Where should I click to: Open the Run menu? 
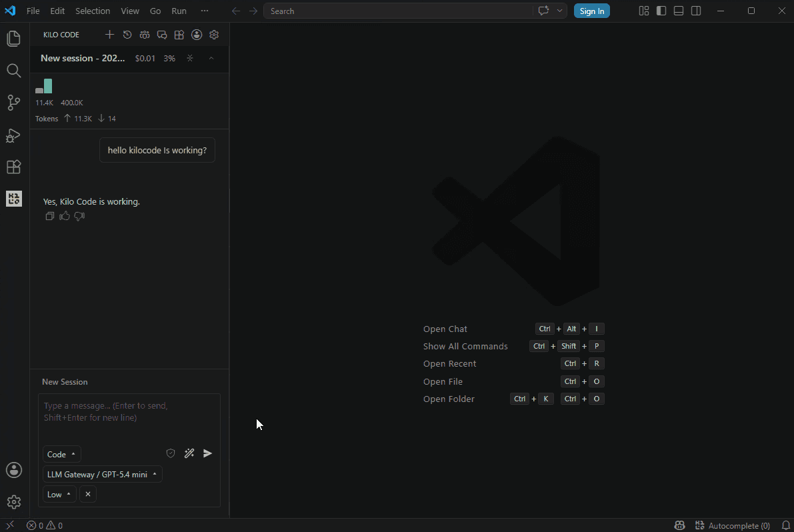(179, 11)
